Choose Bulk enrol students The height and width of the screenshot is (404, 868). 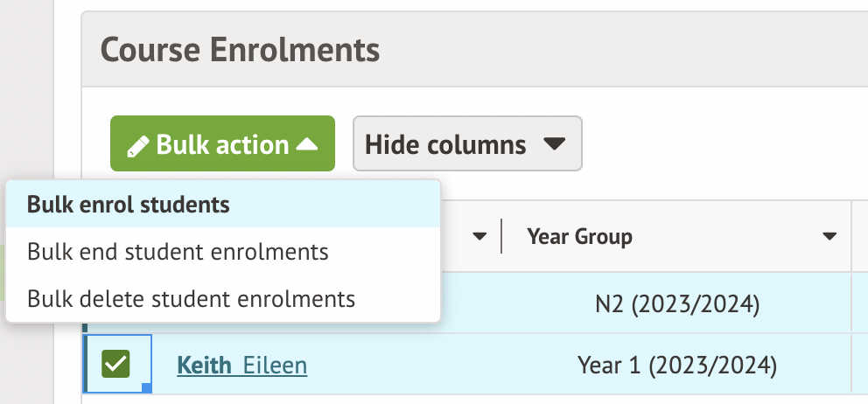click(x=129, y=205)
